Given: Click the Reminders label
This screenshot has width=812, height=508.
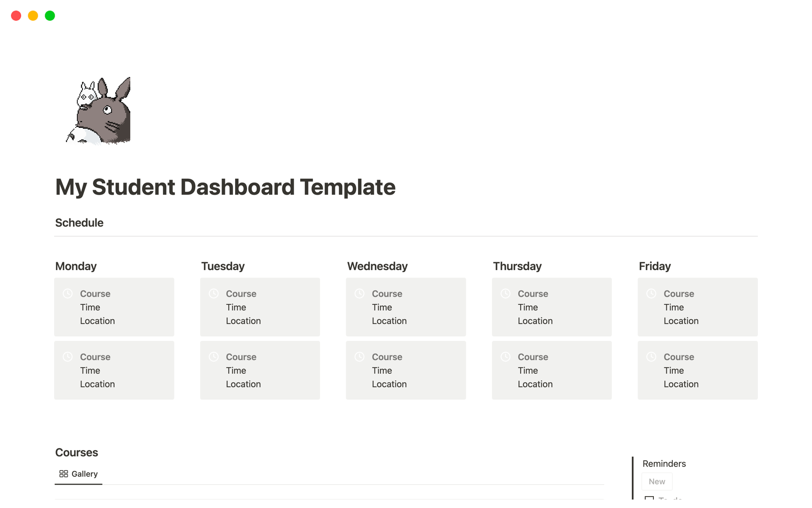Looking at the screenshot, I should coord(664,464).
